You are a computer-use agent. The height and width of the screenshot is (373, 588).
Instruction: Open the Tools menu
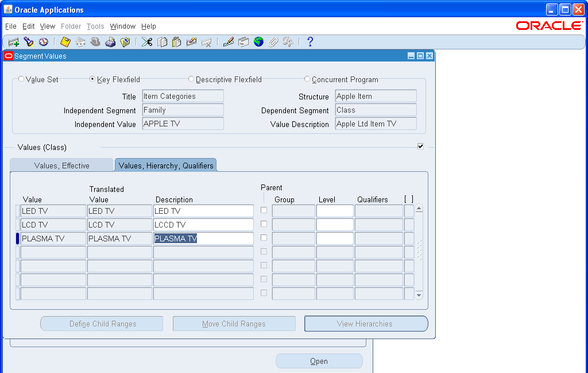point(95,26)
